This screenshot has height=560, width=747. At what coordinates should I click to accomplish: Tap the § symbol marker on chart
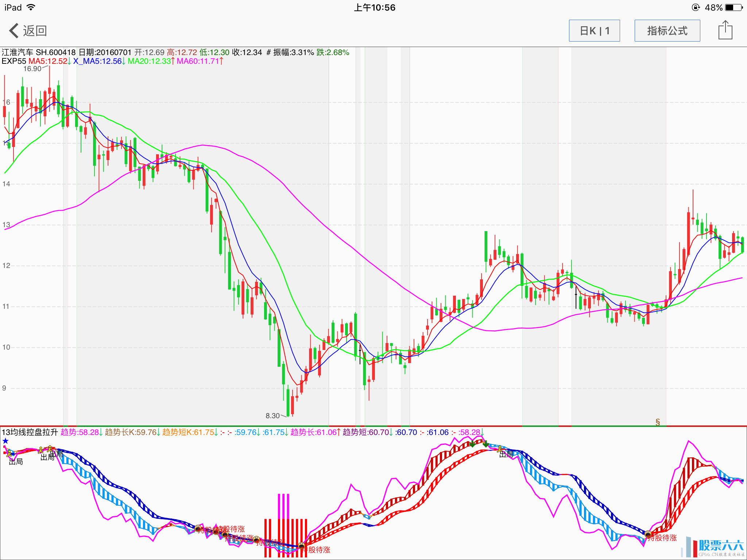click(658, 422)
